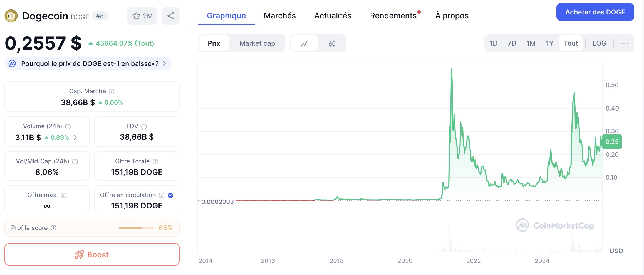
Task: Select the Market cap chart toggle
Action: point(257,43)
